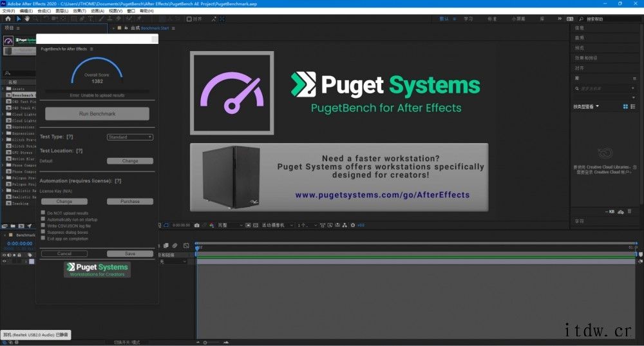Image resolution: width=644 pixels, height=346 pixels.
Task: Click the timeline timecode 0:00:00:00
Action: (x=20, y=244)
